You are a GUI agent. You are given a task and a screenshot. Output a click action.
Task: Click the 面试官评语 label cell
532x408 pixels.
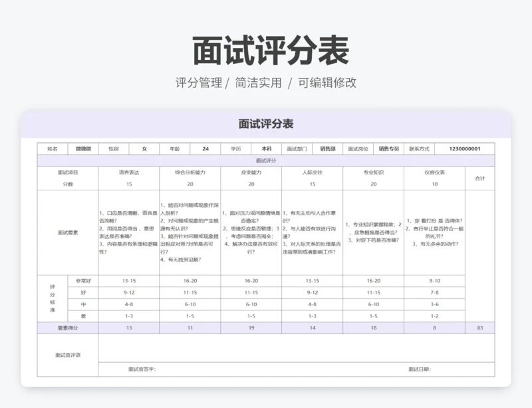pos(68,355)
